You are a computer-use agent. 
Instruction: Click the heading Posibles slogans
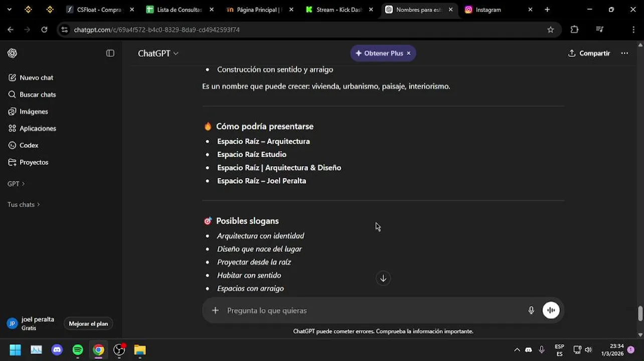tap(247, 221)
